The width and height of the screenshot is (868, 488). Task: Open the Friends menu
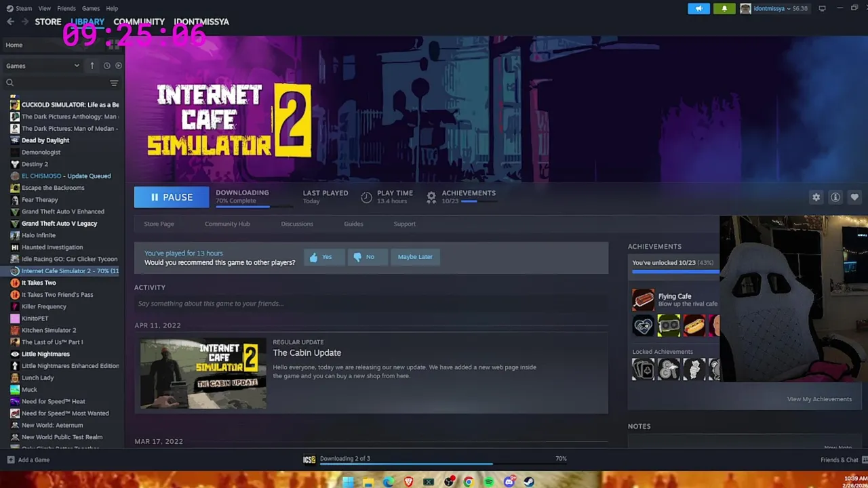tap(66, 9)
